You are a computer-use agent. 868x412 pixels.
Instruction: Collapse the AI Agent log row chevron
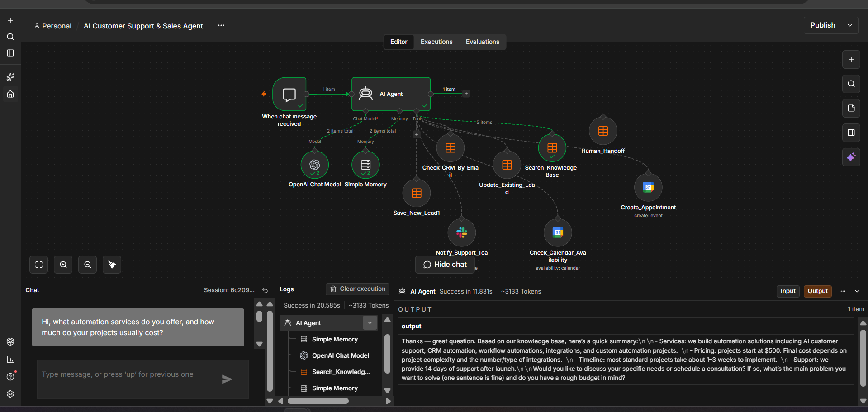[x=370, y=323]
